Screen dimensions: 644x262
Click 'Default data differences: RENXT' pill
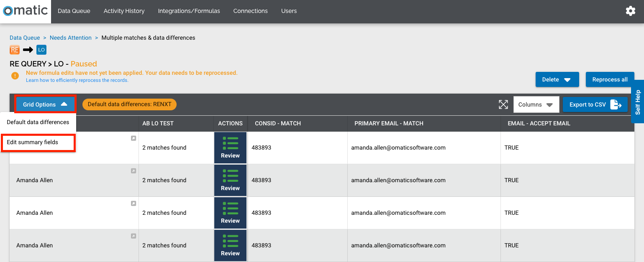tap(129, 104)
